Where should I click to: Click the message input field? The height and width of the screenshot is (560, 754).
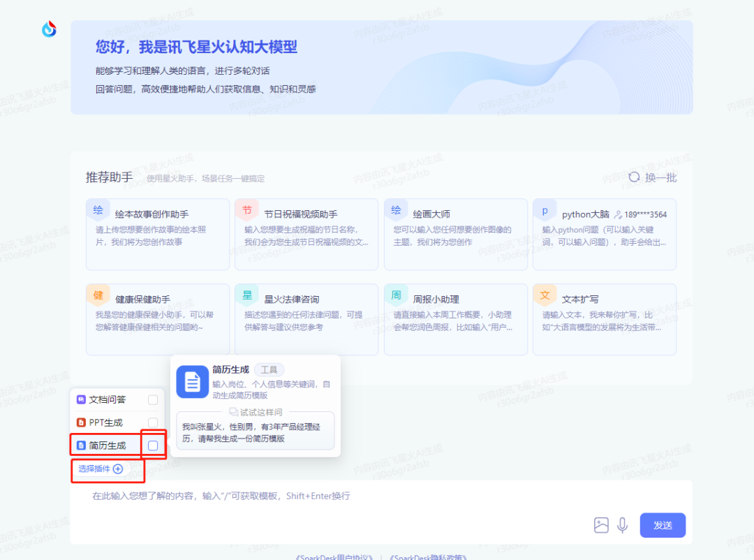(279, 496)
